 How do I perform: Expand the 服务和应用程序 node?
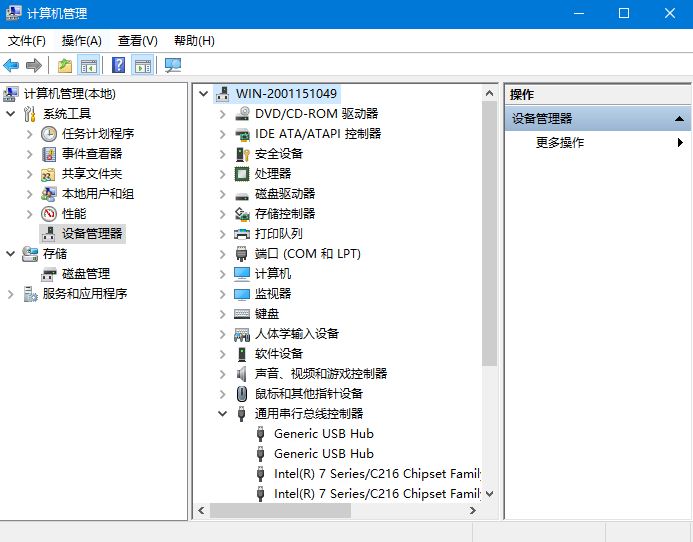(11, 294)
